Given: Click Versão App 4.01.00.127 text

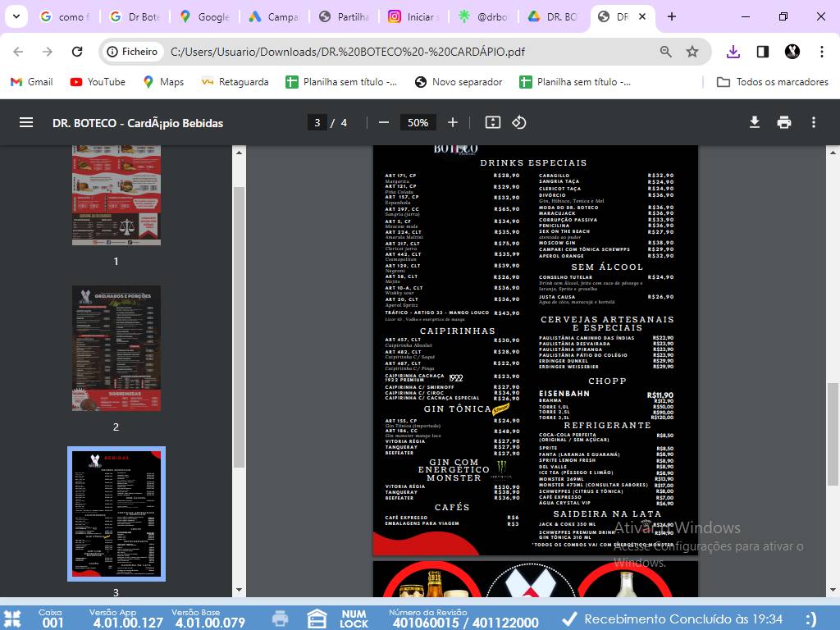Looking at the screenshot, I should (126, 619).
